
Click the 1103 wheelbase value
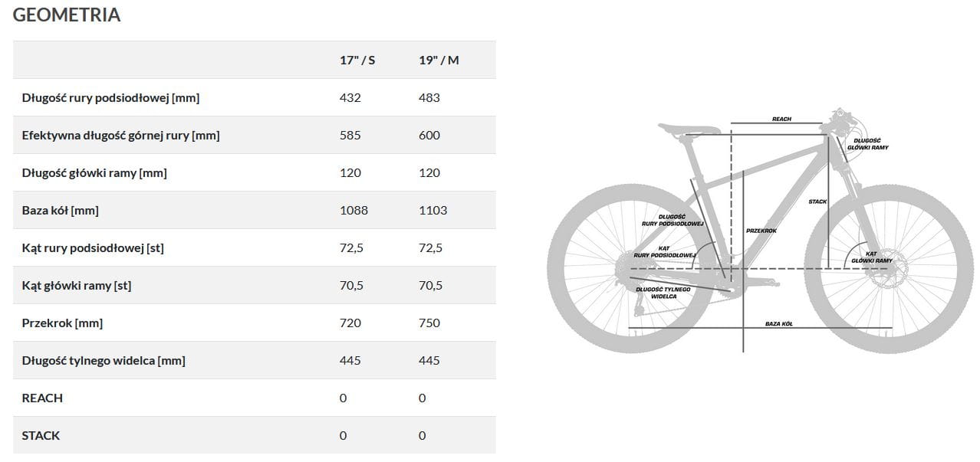[433, 210]
